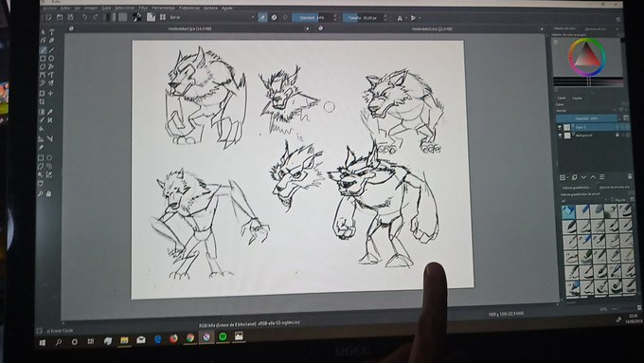Open the Archivo menu

pos(49,8)
